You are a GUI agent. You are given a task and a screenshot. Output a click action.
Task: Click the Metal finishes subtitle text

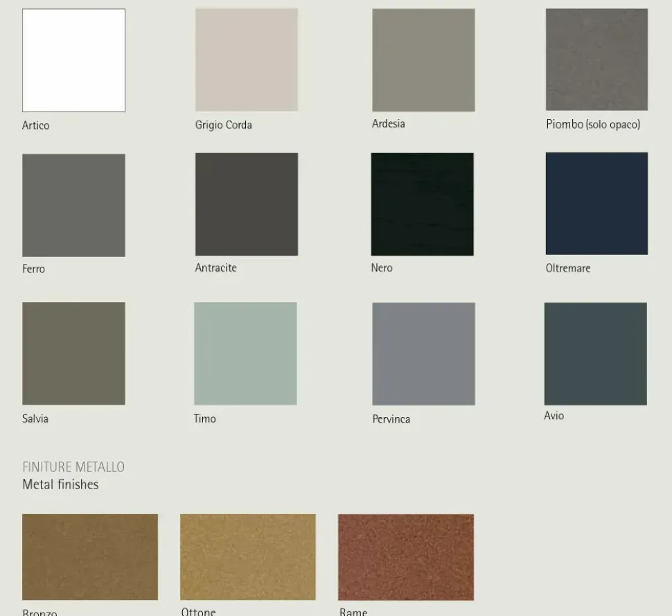60,484
